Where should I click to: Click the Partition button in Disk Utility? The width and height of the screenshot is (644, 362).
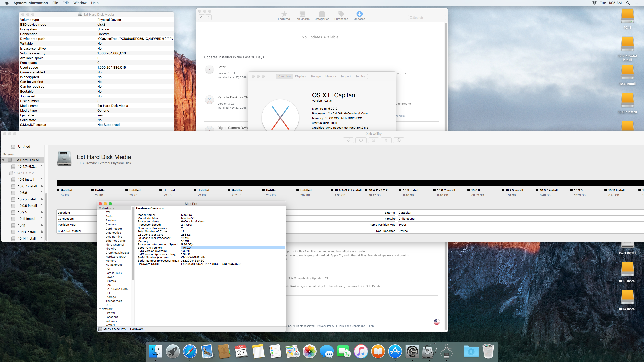(x=361, y=140)
